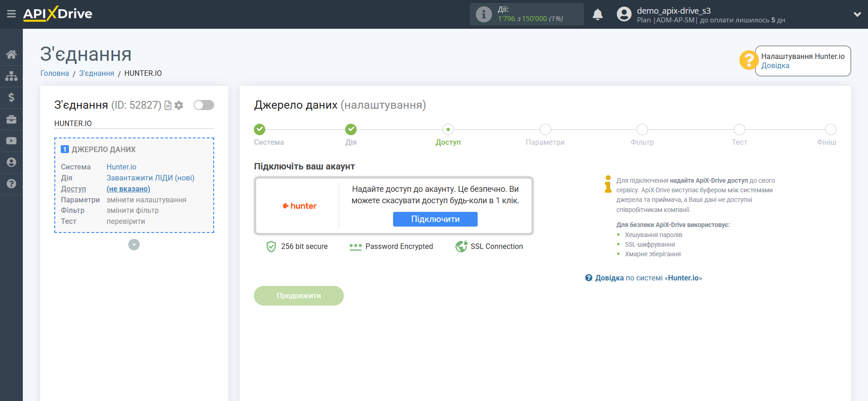
Task: Open the user profile sidebar icon
Action: [11, 162]
